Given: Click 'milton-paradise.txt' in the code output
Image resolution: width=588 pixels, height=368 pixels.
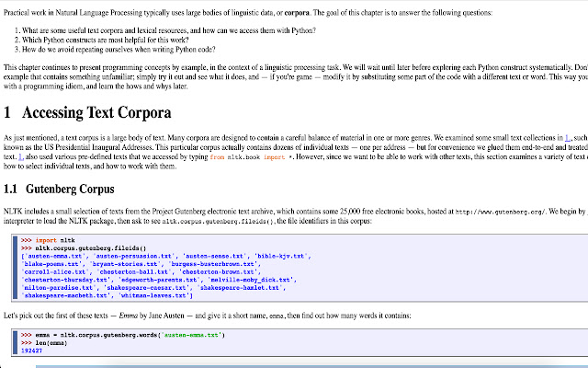Looking at the screenshot, I should [x=59, y=288].
